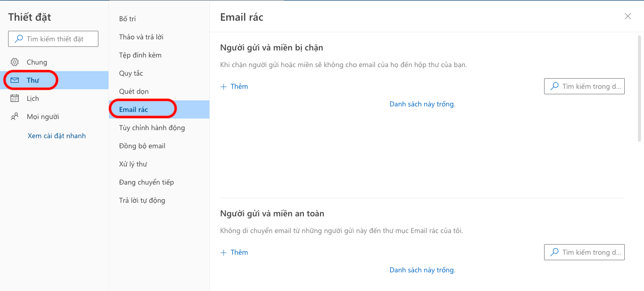
Task: Go to Quy tắc settings
Action: point(131,73)
